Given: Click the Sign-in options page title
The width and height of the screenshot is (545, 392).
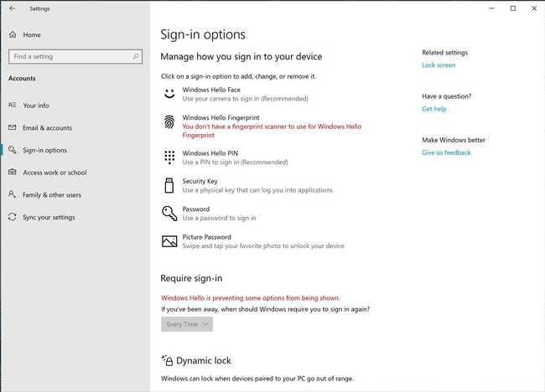Looking at the screenshot, I should point(203,34).
